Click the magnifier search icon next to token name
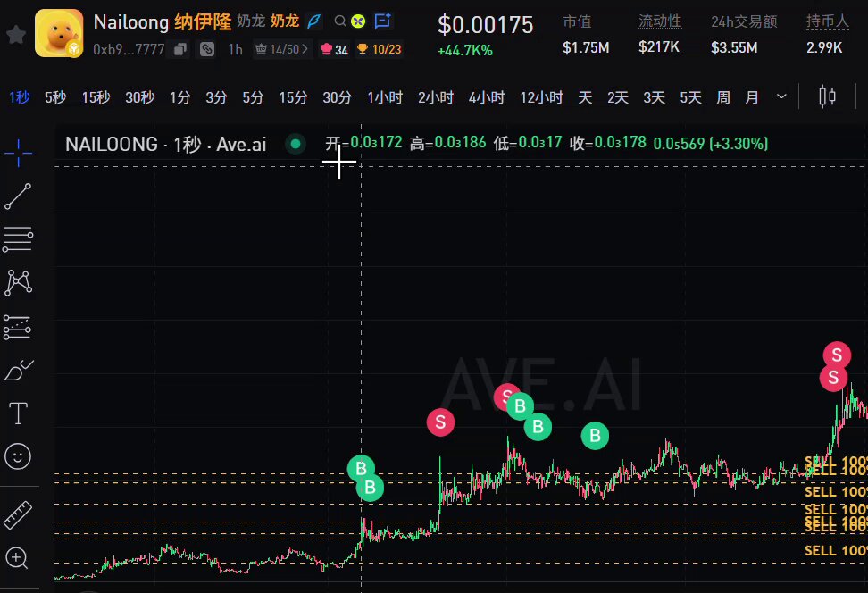The image size is (868, 593). pyautogui.click(x=340, y=21)
